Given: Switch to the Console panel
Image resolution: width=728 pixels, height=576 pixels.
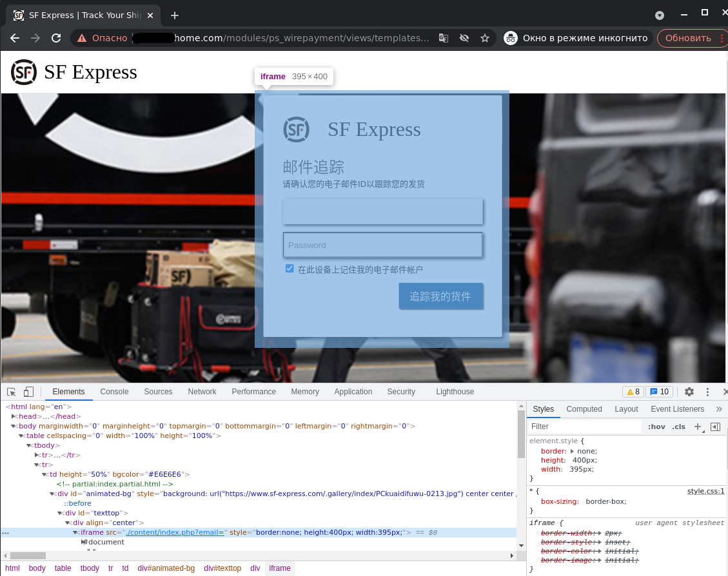Looking at the screenshot, I should pyautogui.click(x=114, y=392).
